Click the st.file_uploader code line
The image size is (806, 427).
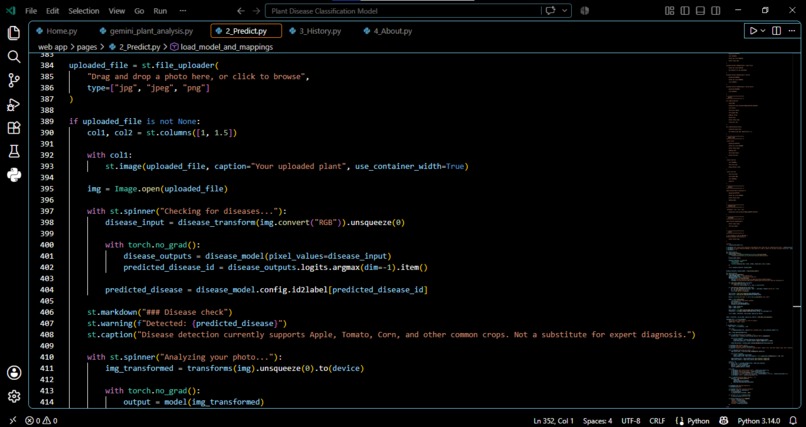144,65
